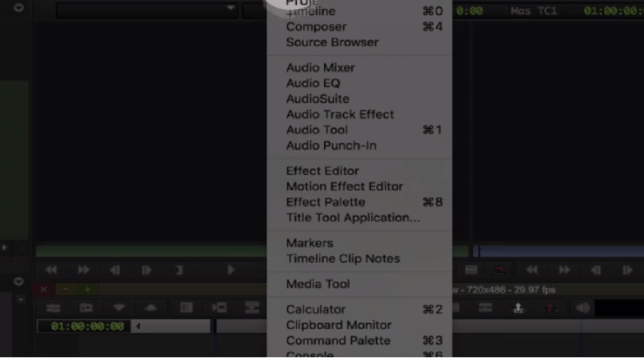Toggle the red segment mode arrow icon
The width and height of the screenshot is (644, 361).
click(x=500, y=270)
